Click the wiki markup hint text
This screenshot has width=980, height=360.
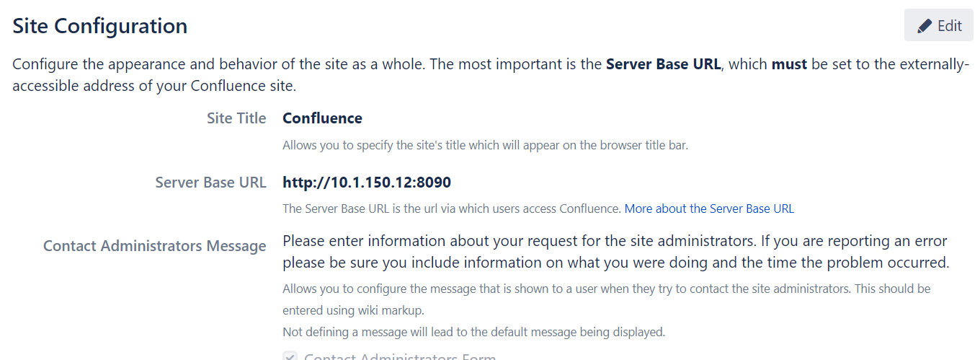(606, 299)
